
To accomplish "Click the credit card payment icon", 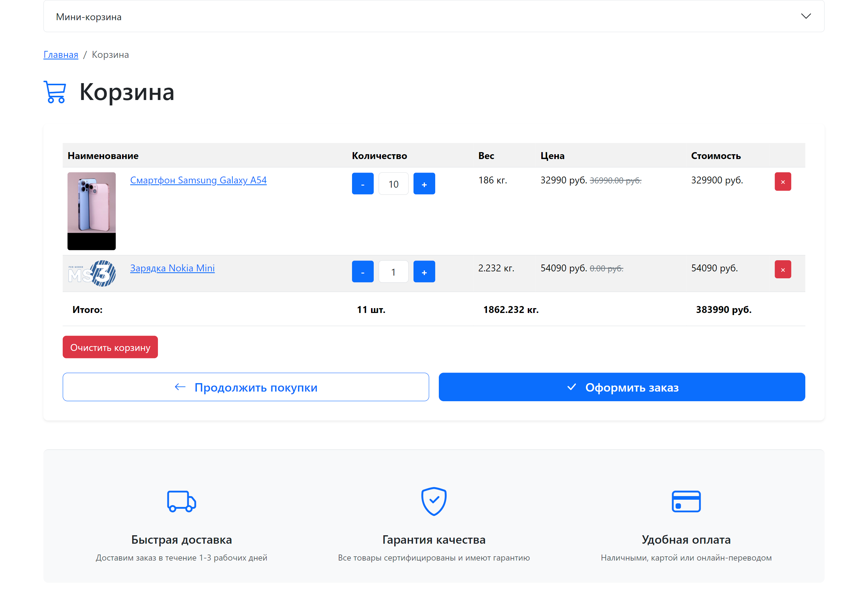I will tap(686, 502).
